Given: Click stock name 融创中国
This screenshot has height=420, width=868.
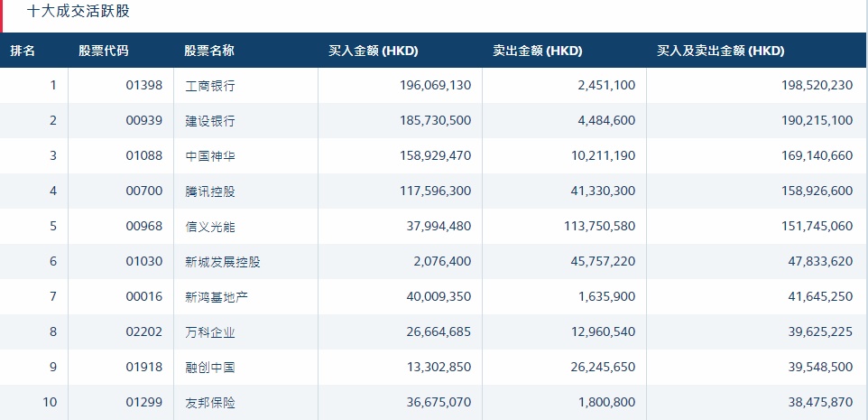Looking at the screenshot, I should point(210,368).
